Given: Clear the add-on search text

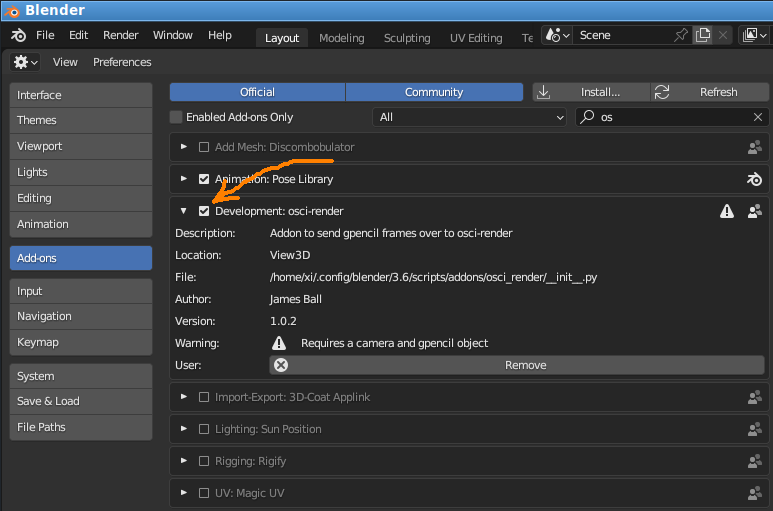Looking at the screenshot, I should coord(758,117).
